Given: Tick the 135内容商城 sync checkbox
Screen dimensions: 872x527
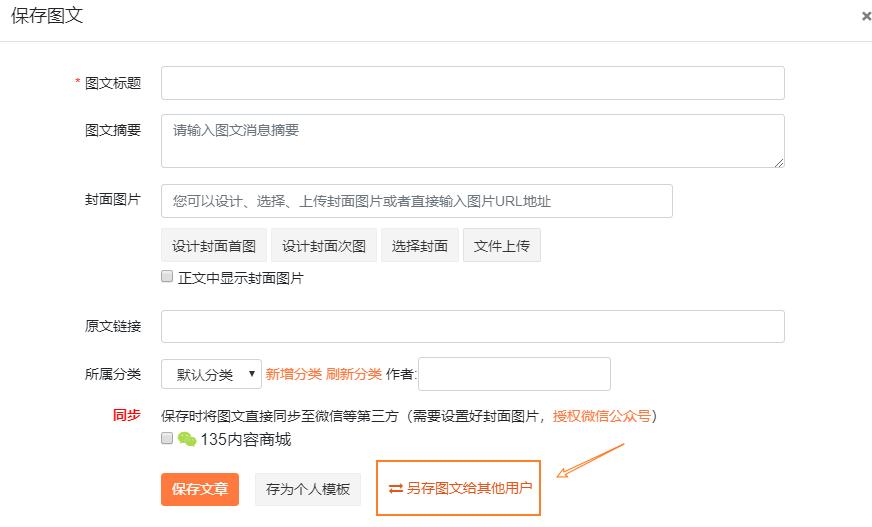Looking at the screenshot, I should tap(167, 439).
